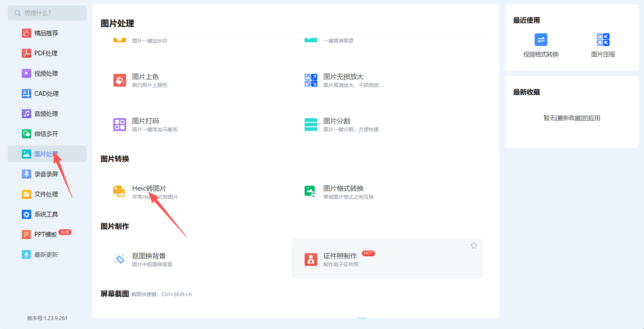Start the 图片格式转换 tool

[343, 188]
